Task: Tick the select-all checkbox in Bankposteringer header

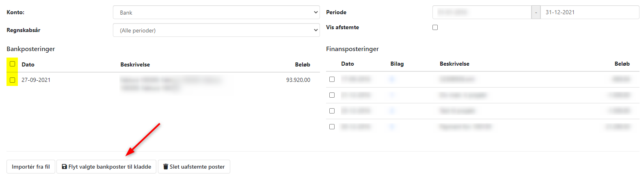Action: click(x=13, y=64)
